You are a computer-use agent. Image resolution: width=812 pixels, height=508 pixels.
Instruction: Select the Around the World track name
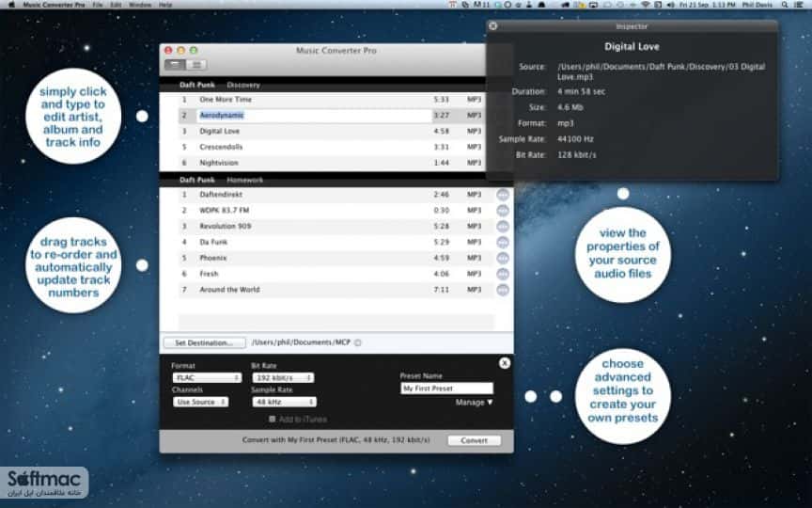[229, 290]
